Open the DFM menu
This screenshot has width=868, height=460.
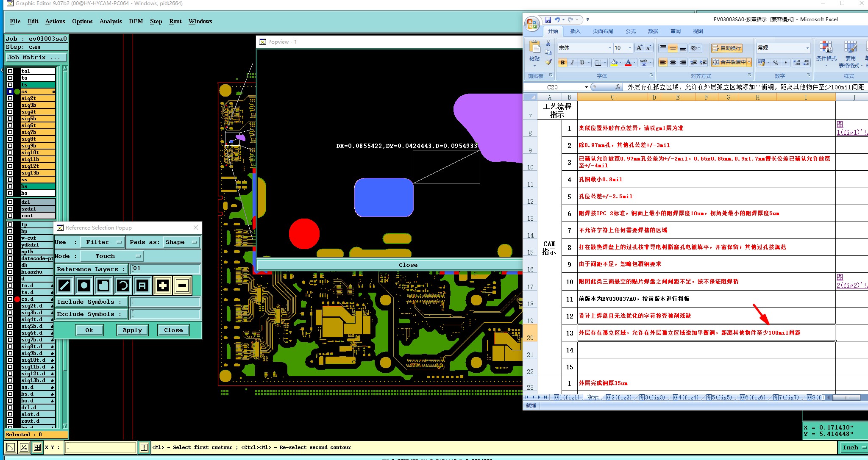[136, 21]
